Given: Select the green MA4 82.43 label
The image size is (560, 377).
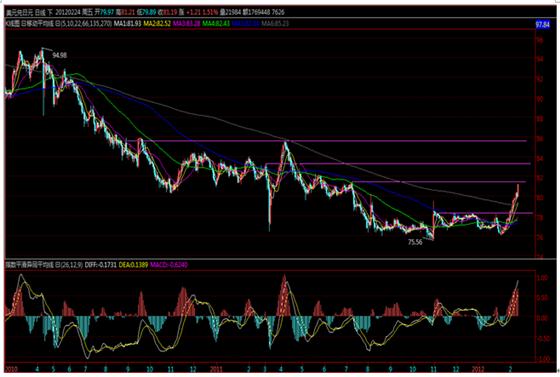Looking at the screenshot, I should [x=216, y=24].
